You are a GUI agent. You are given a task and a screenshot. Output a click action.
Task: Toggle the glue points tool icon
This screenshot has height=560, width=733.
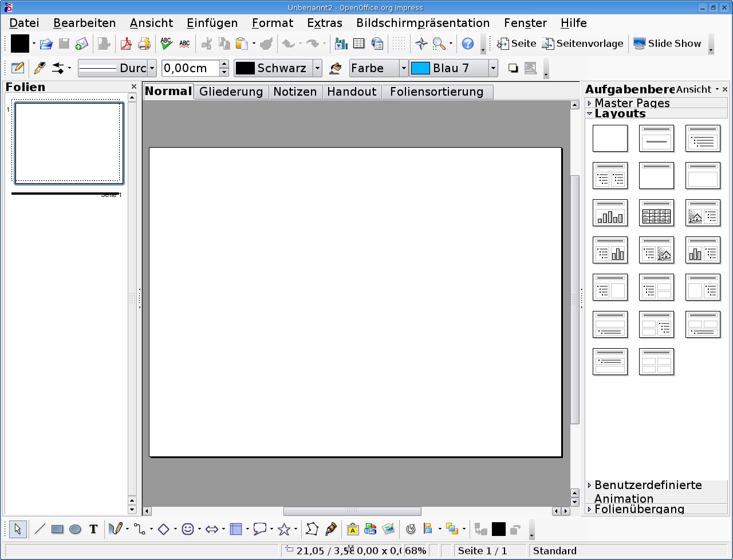pyautogui.click(x=330, y=530)
